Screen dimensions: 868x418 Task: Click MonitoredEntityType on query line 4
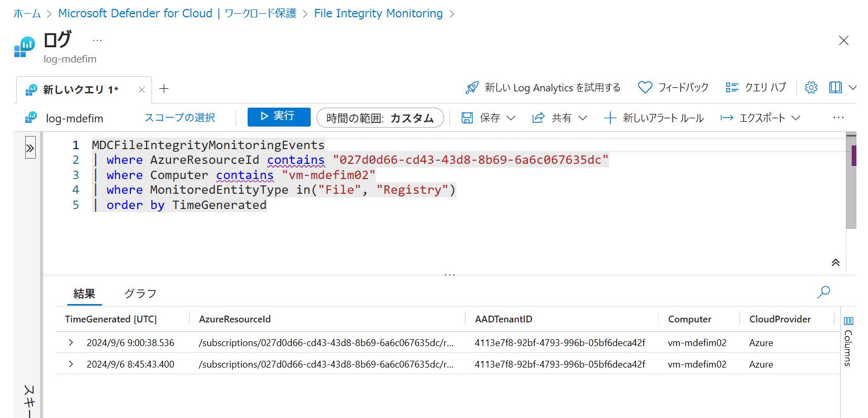coord(219,190)
